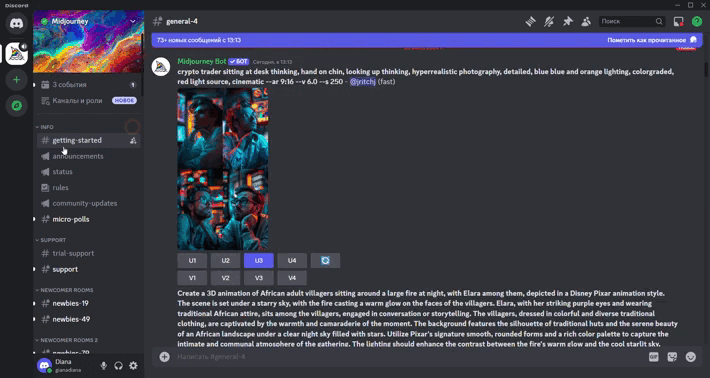
Task: Toggle deafen headphones icon
Action: (119, 365)
